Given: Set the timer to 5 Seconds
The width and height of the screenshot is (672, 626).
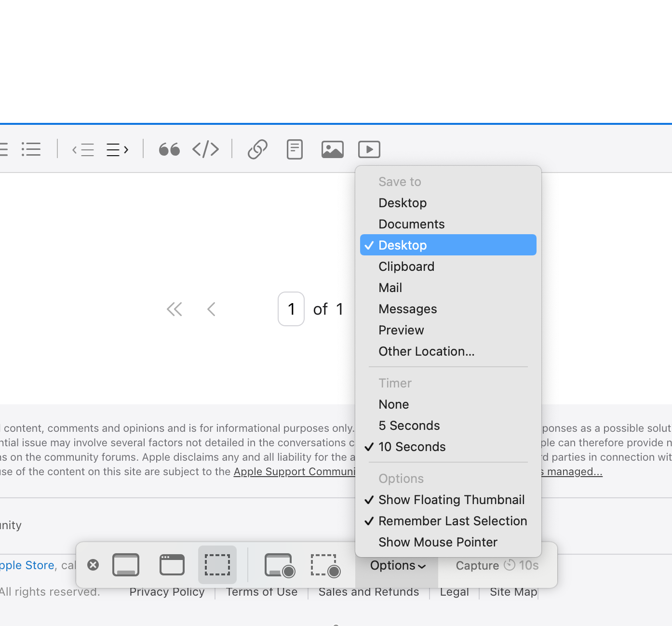Looking at the screenshot, I should tap(448, 425).
